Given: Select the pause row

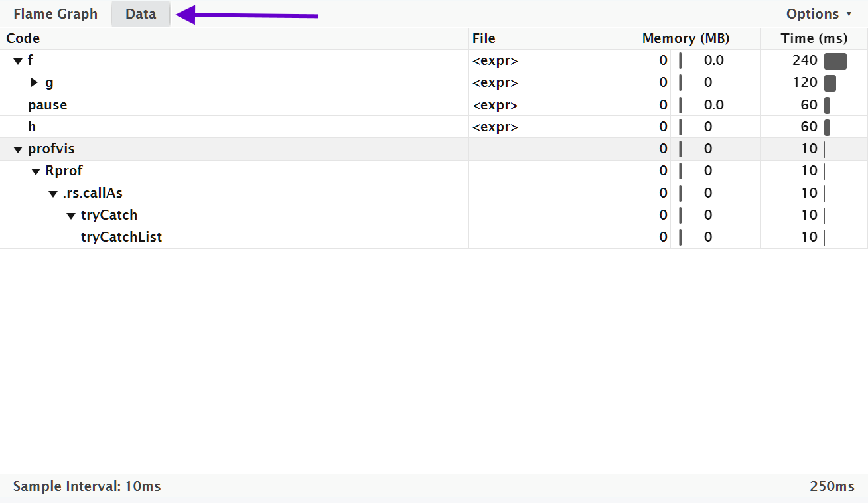Looking at the screenshot, I should [47, 105].
